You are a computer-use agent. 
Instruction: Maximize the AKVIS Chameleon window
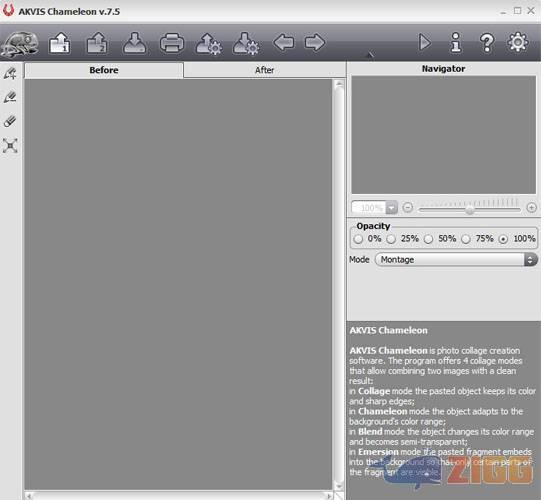point(517,11)
